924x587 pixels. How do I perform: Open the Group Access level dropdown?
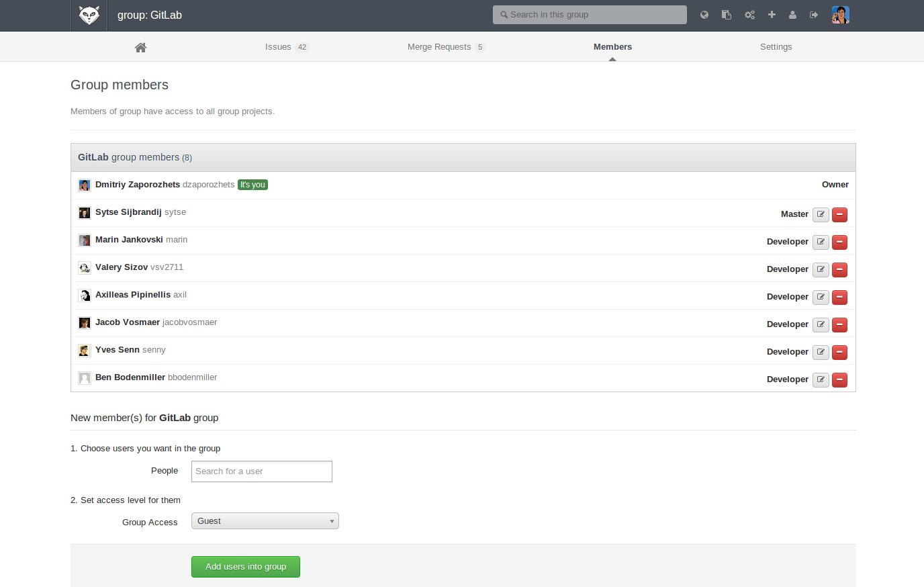265,521
